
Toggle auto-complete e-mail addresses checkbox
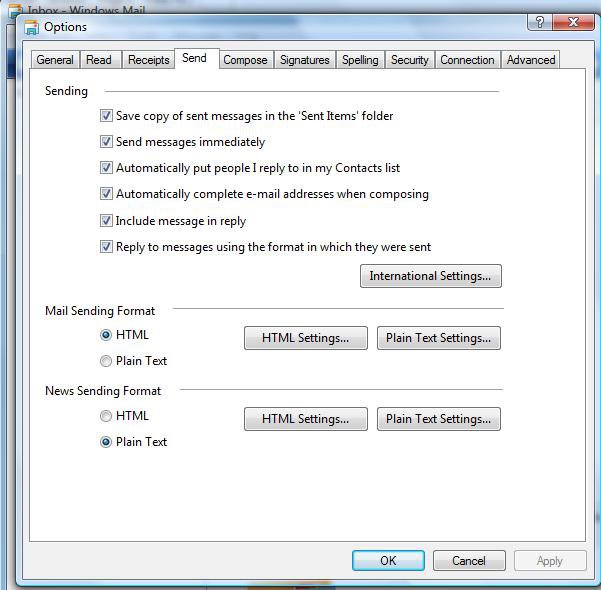(x=106, y=194)
